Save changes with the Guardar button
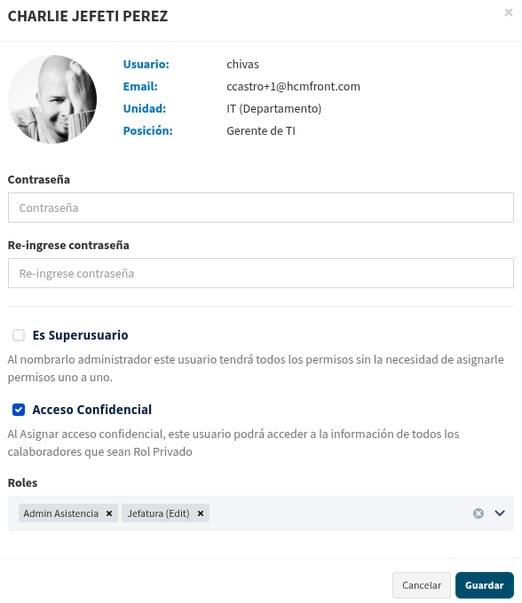Screen dimensions: 522x603 pos(484,585)
